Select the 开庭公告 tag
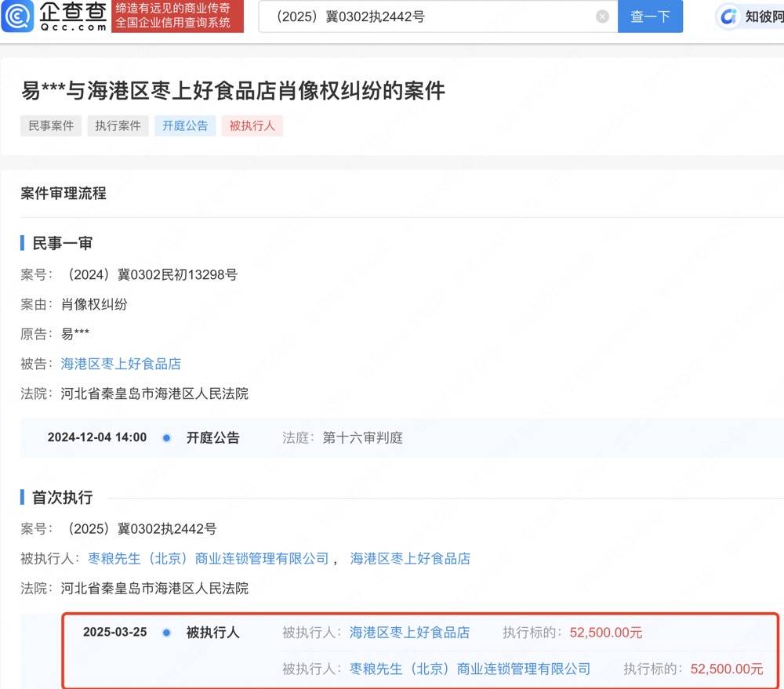The image size is (784, 689). [185, 125]
